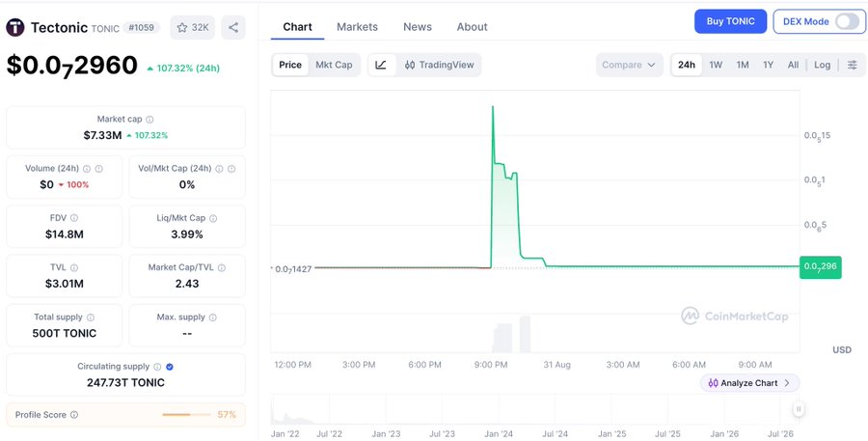Add Tectonic to watchlist via star button
The width and height of the screenshot is (868, 441).
pyautogui.click(x=193, y=27)
